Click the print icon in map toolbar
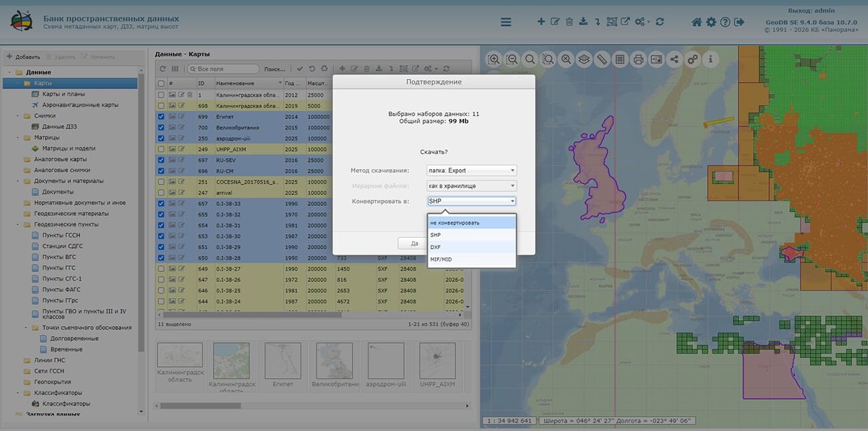This screenshot has width=868, height=431. 638,59
